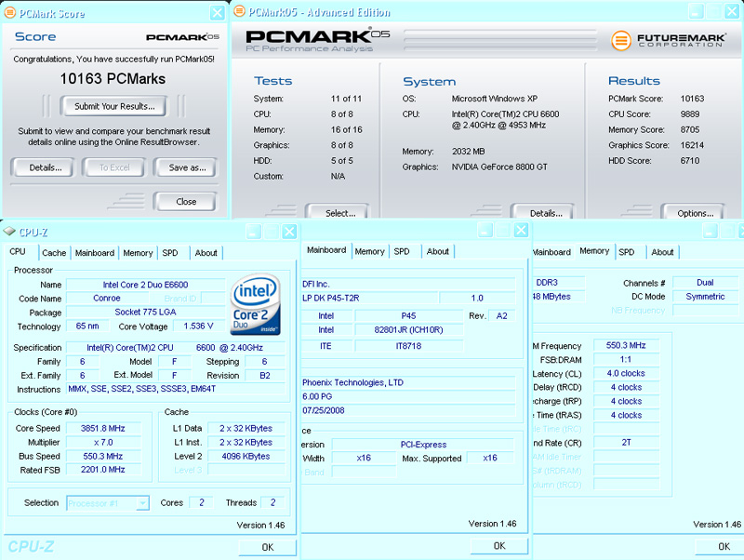Click the Graphics Score 16214 value
This screenshot has width=744, height=560.
(x=692, y=145)
